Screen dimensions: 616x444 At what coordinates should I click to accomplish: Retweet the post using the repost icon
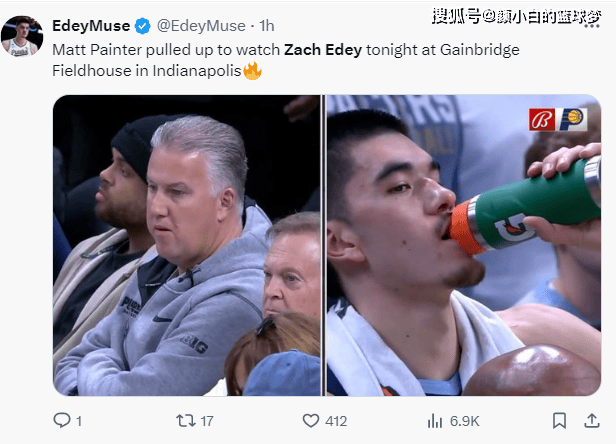185,421
